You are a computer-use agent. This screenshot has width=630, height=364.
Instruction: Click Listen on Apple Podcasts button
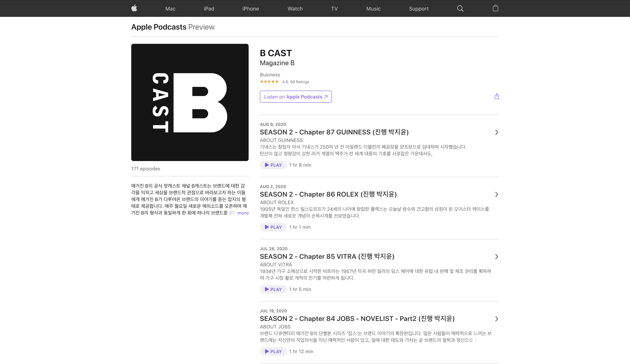[x=295, y=97]
